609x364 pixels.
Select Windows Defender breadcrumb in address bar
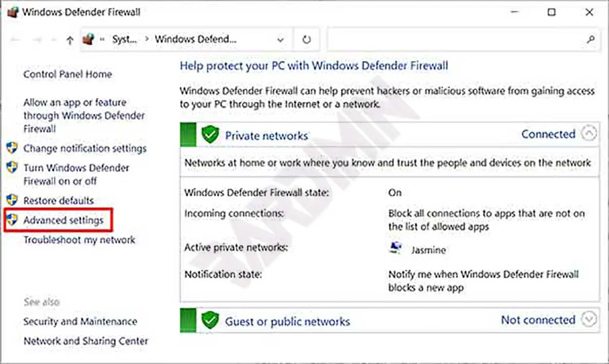[x=196, y=40]
